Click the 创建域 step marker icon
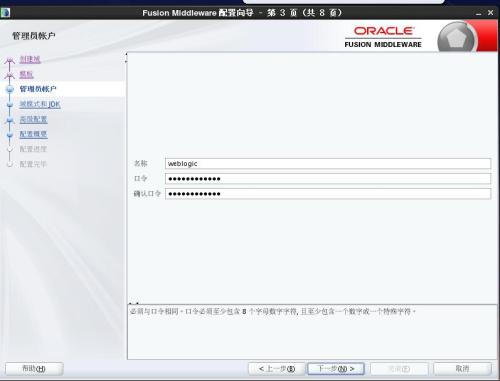The width and height of the screenshot is (500, 381). [10, 61]
